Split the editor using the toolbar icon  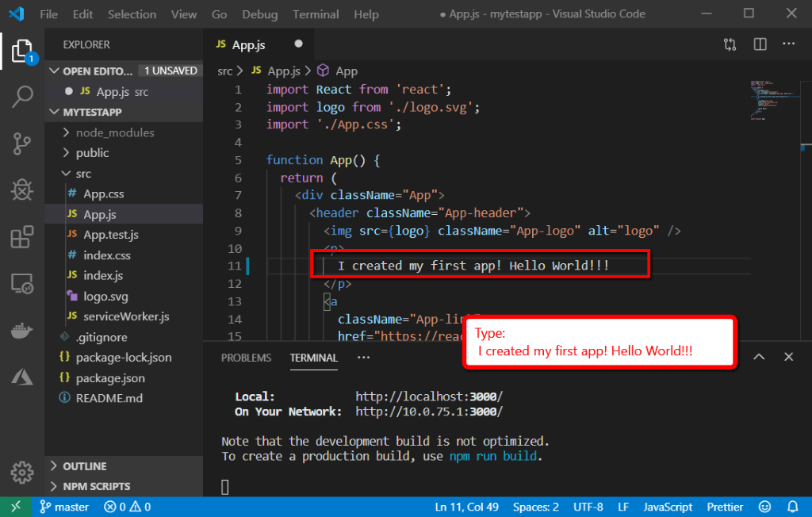(760, 44)
